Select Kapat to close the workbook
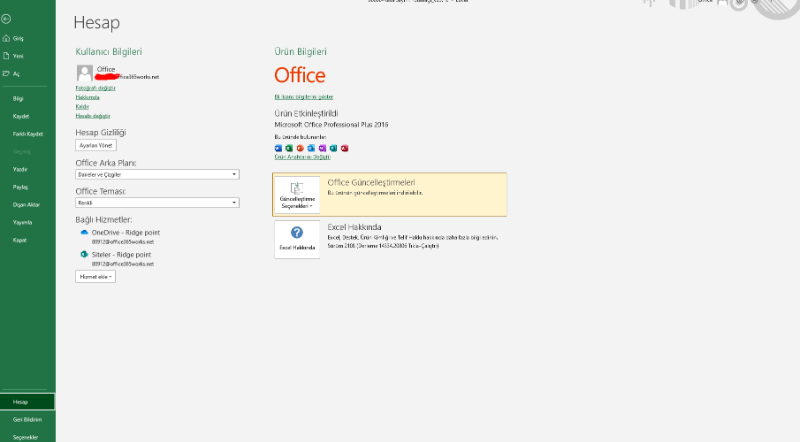The width and height of the screenshot is (800, 442). (19, 240)
